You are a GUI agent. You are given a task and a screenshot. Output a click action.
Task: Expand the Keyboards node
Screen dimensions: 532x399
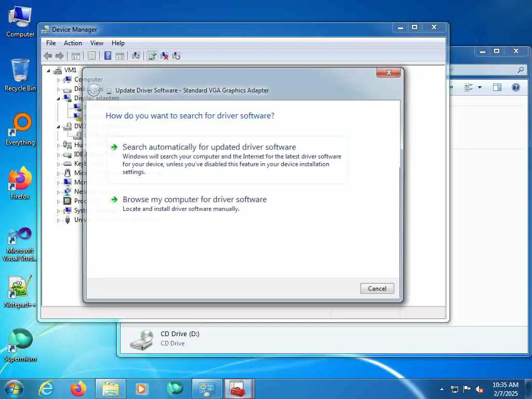pos(58,164)
